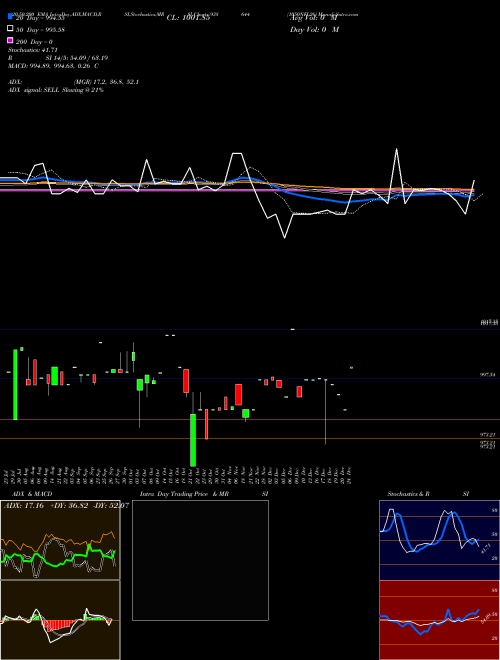Click the 'Intra Day Trading Price & MR' heading

click(x=184, y=494)
